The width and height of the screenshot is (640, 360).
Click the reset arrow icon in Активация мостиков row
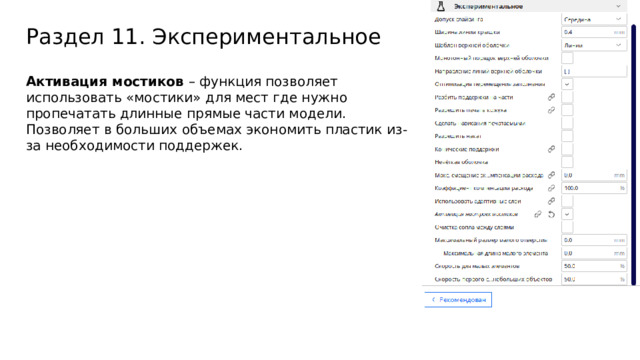[x=551, y=214]
